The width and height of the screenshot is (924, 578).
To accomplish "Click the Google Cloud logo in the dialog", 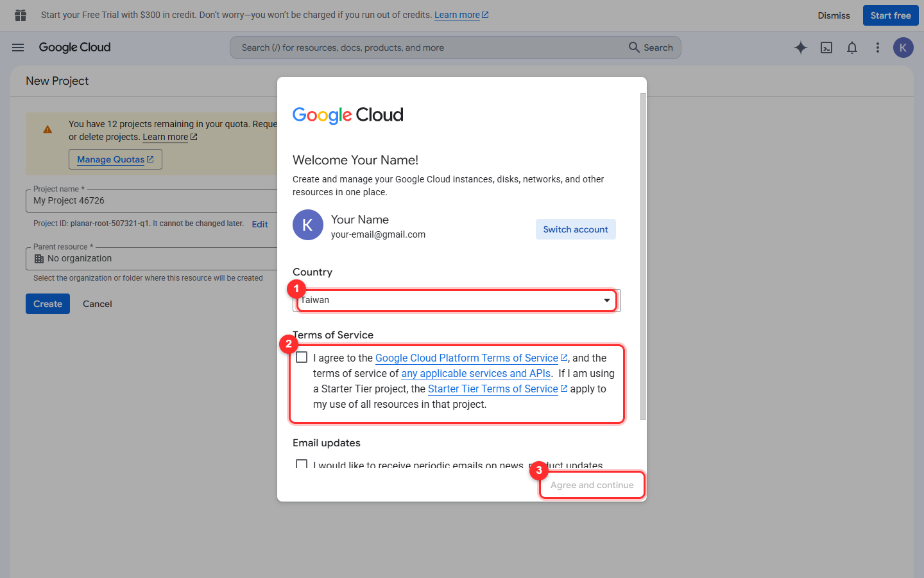I will 348,115.
